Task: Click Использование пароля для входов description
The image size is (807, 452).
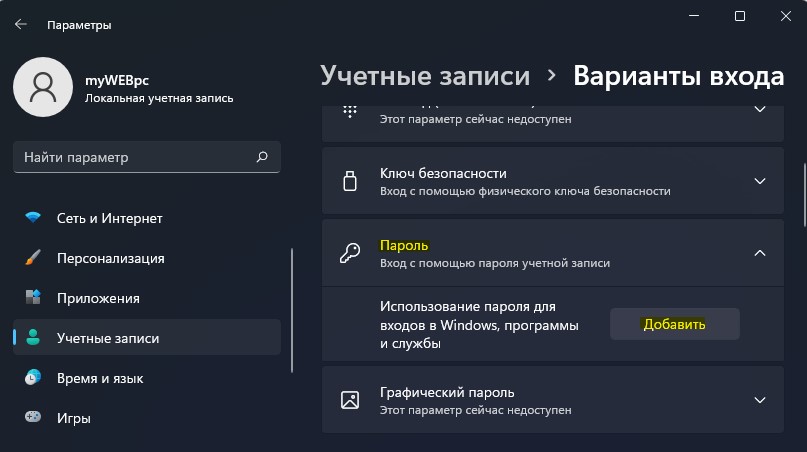Action: coord(479,325)
